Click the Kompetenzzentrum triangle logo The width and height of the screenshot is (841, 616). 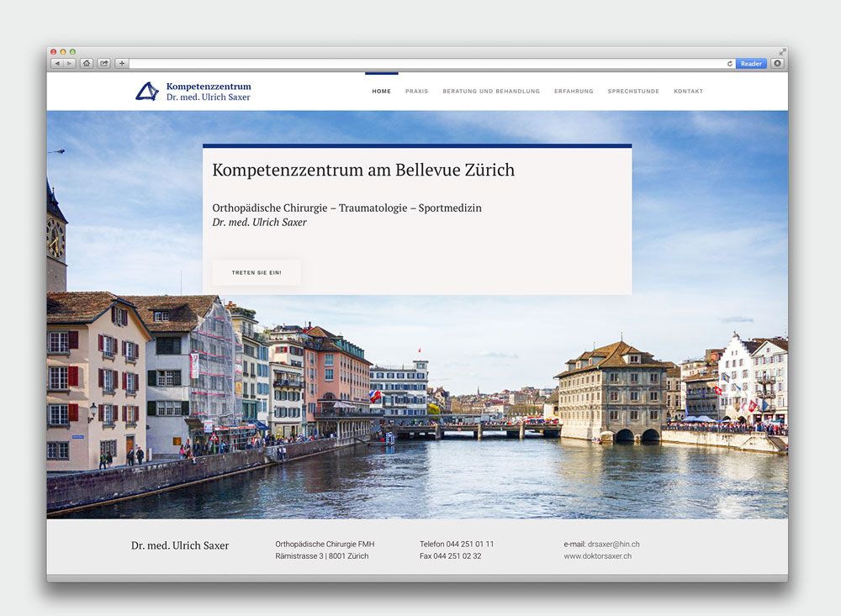pyautogui.click(x=147, y=92)
